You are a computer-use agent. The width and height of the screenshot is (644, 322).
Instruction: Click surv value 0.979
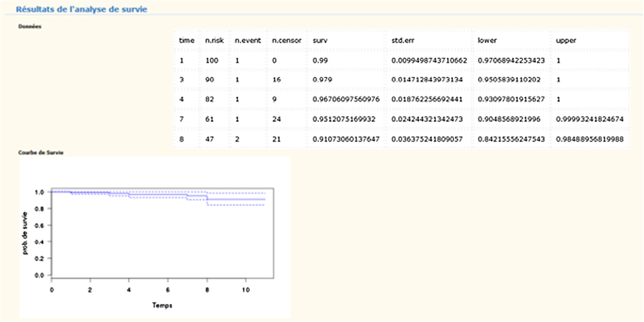pos(322,79)
